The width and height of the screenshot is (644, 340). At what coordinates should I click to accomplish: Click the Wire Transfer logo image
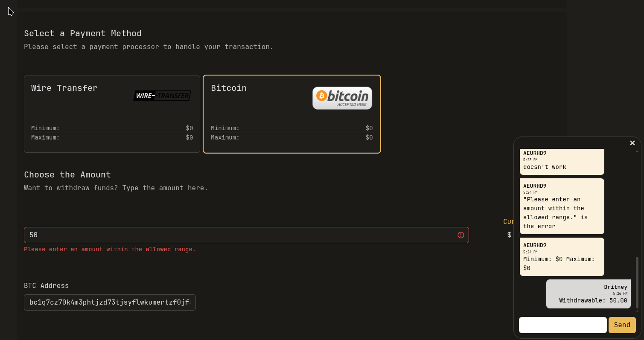[162, 96]
